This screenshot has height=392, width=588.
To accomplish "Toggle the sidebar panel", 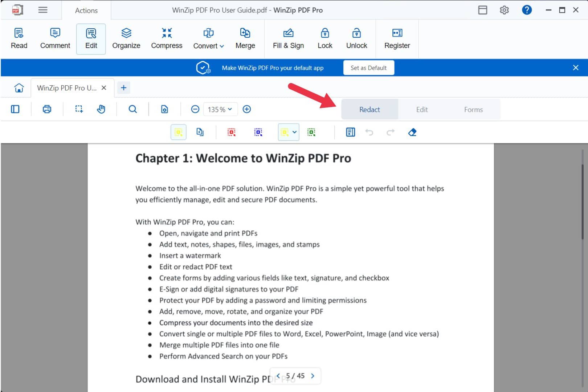I will pos(15,109).
